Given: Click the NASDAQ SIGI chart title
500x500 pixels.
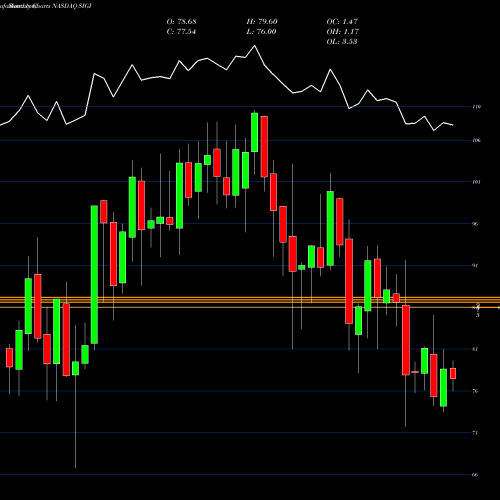Looking at the screenshot, I should [46, 6].
